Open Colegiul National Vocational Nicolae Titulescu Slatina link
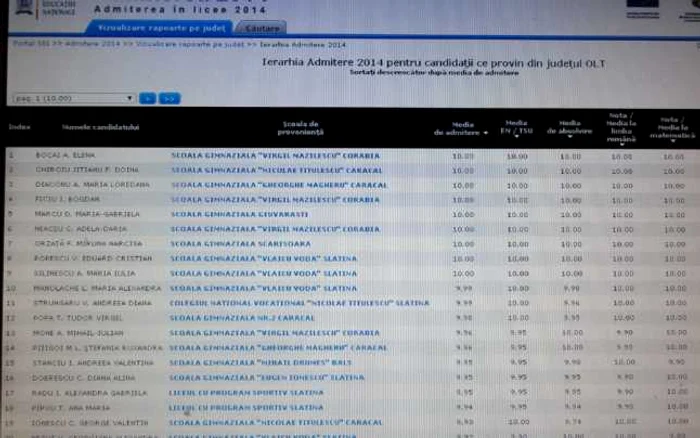This screenshot has height=438, width=700. pyautogui.click(x=299, y=303)
